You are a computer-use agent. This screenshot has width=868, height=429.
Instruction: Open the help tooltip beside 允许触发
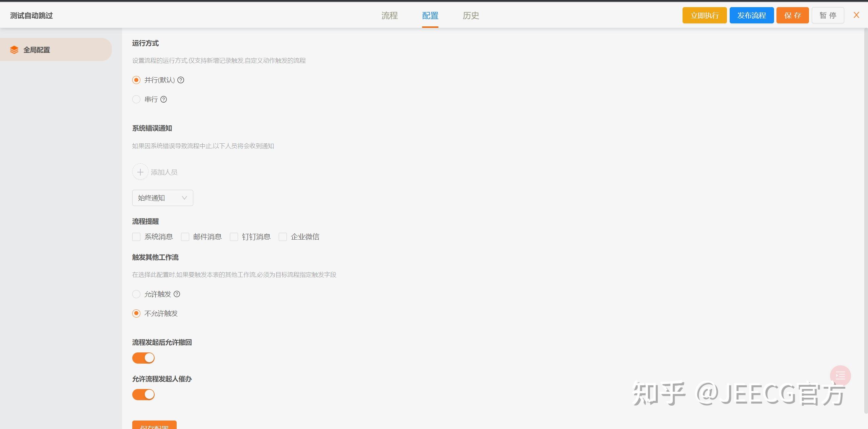coord(177,294)
